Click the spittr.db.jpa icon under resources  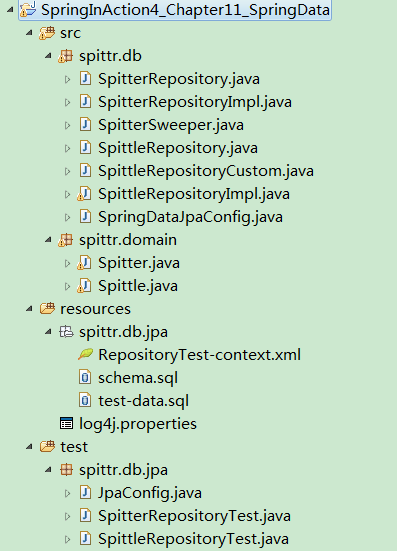coord(66,332)
